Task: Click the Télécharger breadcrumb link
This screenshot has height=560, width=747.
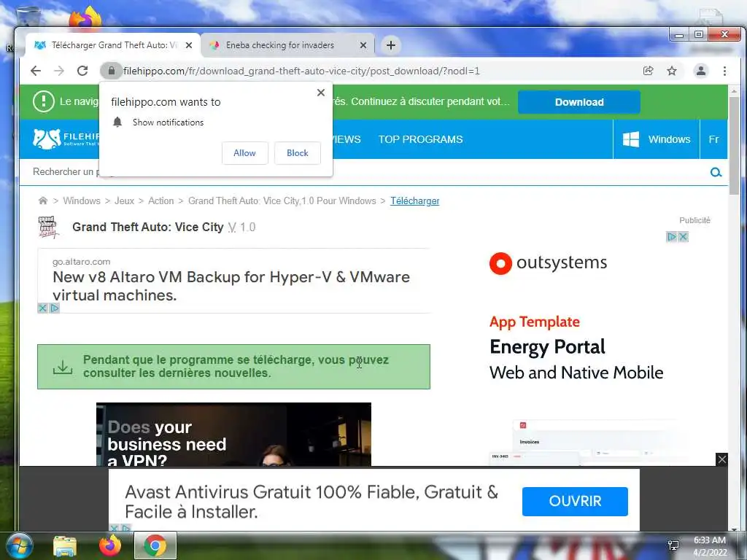Action: pos(415,201)
